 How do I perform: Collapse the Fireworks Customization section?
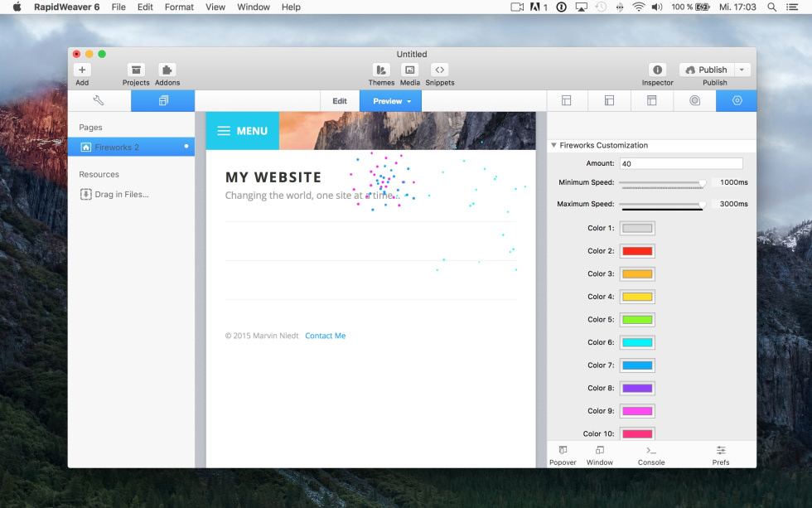(x=553, y=146)
